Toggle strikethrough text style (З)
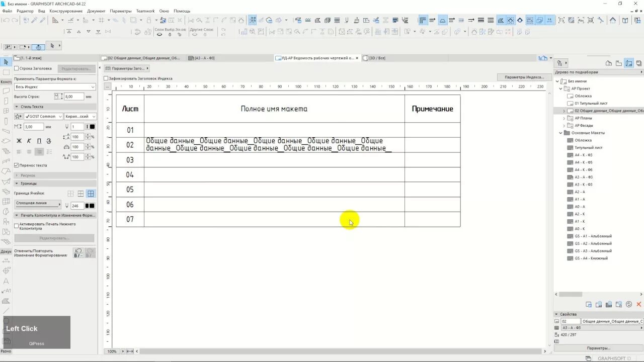The height and width of the screenshot is (362, 644). [x=49, y=141]
